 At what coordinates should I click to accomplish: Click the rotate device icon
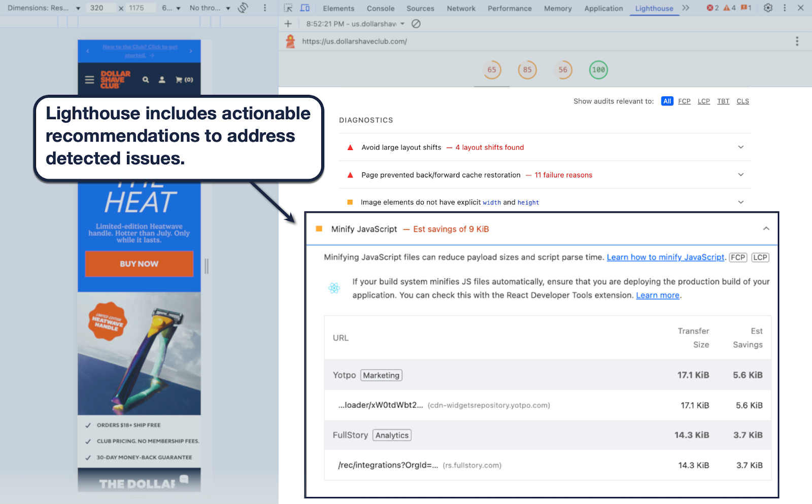coord(243,8)
